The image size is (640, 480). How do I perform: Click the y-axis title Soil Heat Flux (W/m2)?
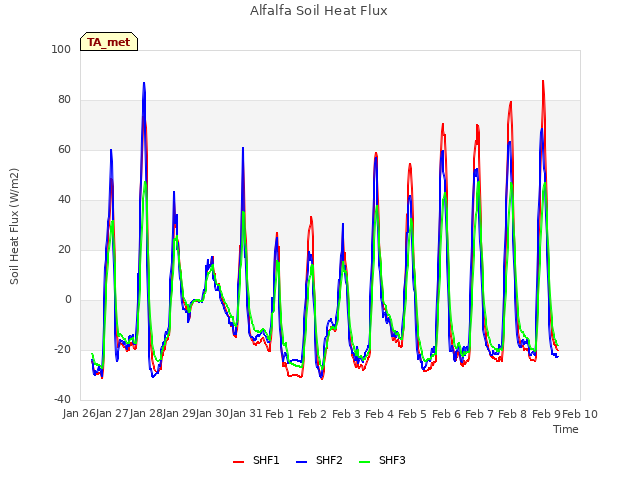click(x=14, y=226)
